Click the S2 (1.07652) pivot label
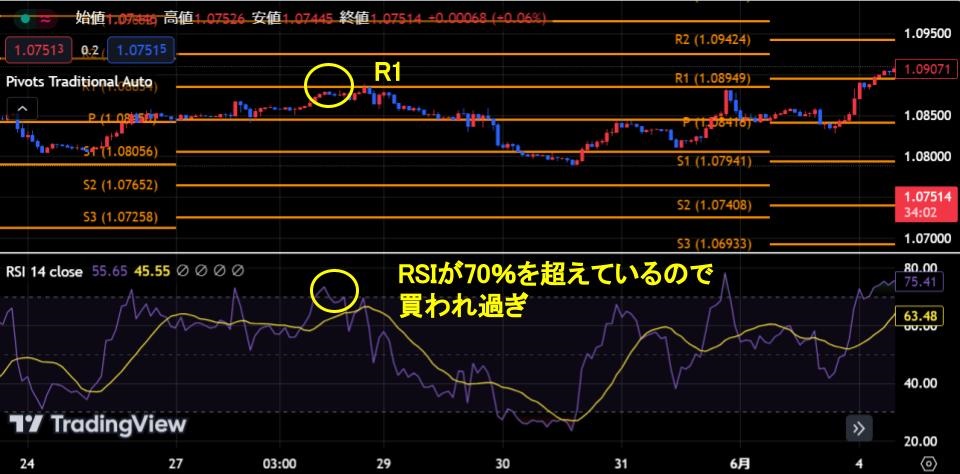Screen dimensions: 960x474 (121, 185)
